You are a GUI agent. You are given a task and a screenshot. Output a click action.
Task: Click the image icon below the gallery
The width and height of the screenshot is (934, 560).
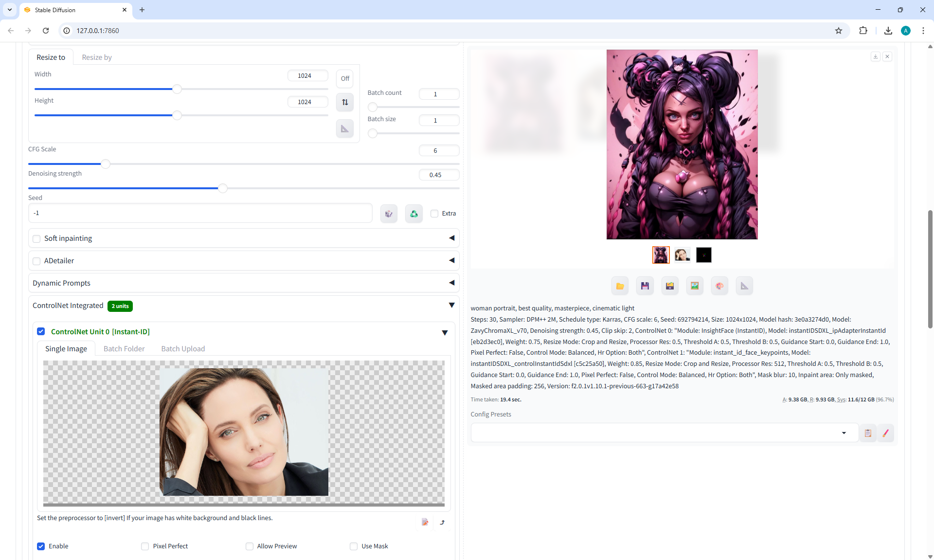tap(695, 286)
